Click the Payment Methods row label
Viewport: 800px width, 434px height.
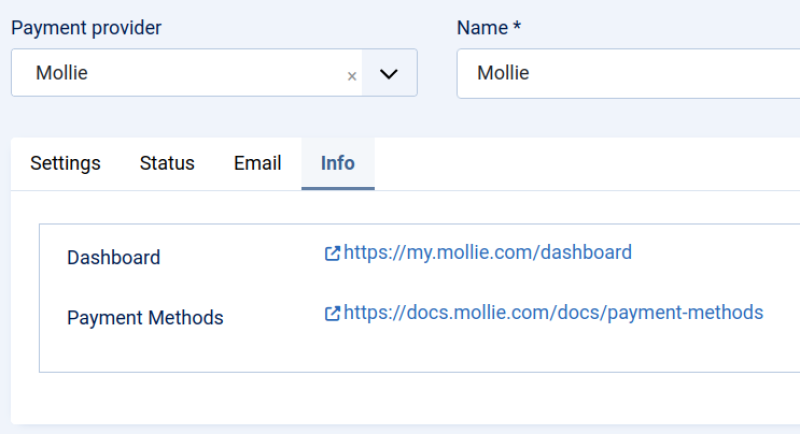point(145,318)
